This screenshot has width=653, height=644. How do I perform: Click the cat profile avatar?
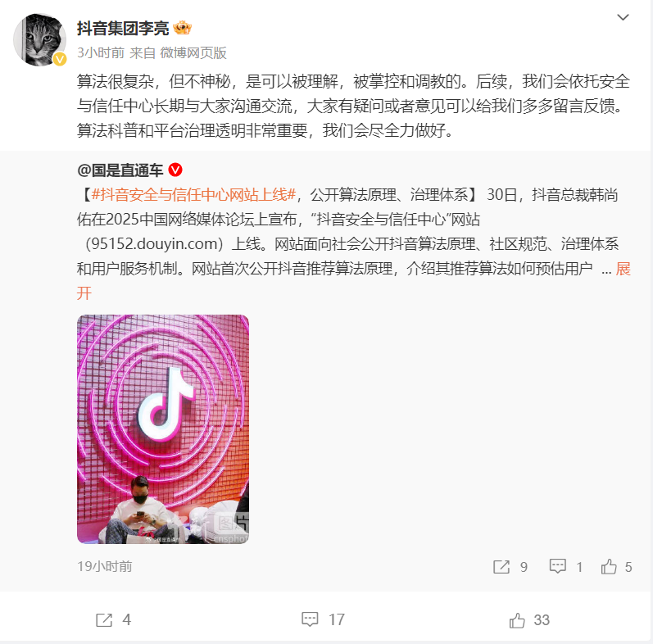coord(40,39)
